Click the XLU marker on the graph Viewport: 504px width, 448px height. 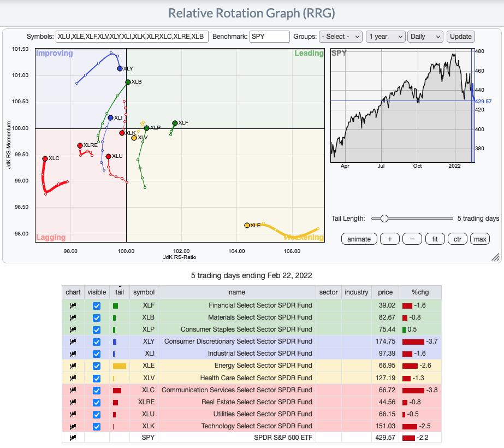tap(108, 156)
